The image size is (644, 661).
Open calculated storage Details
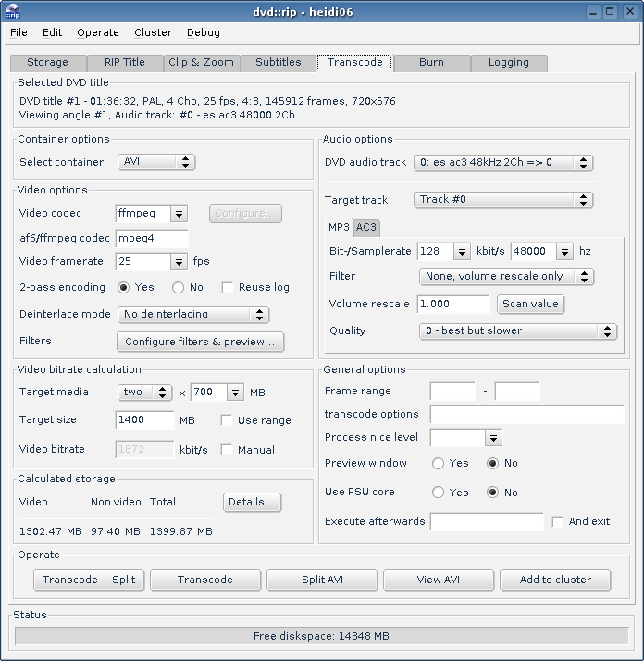tap(252, 502)
